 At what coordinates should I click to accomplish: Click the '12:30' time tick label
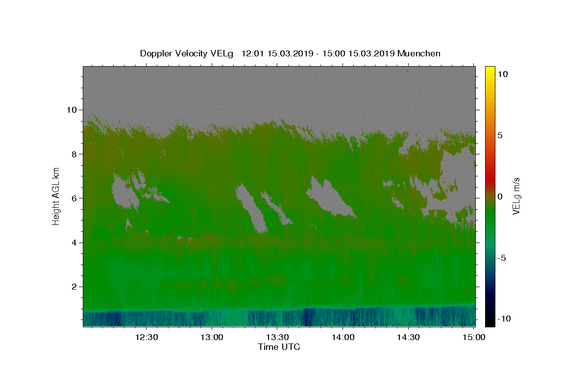point(147,337)
